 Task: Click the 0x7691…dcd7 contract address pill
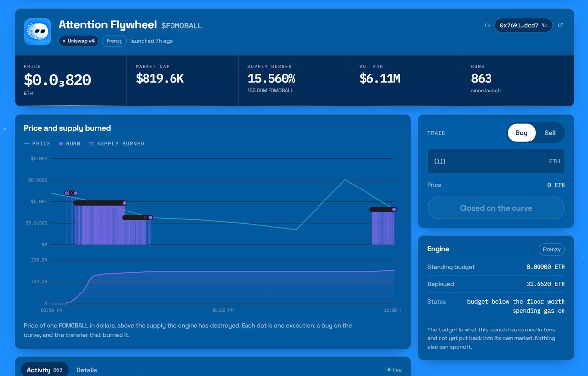pos(523,25)
